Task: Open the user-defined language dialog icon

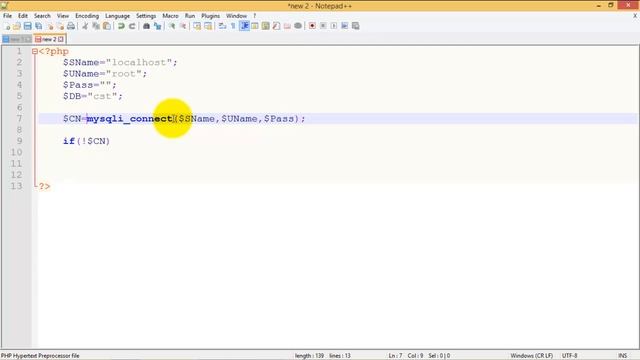Action: pos(255,26)
